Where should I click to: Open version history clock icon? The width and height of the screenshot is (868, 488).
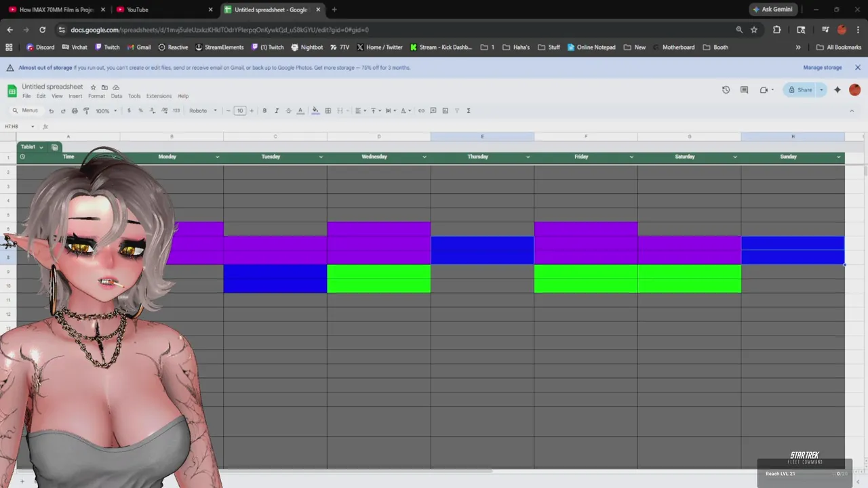pyautogui.click(x=726, y=89)
